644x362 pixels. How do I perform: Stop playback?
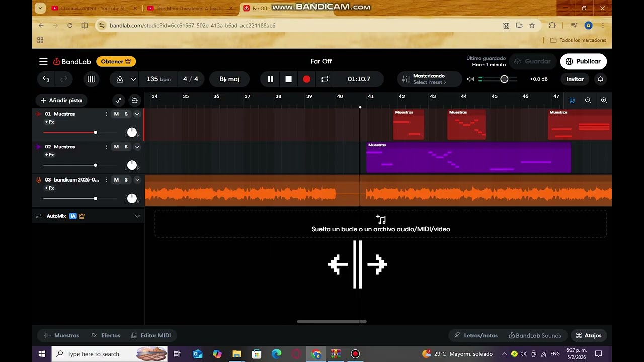click(288, 79)
